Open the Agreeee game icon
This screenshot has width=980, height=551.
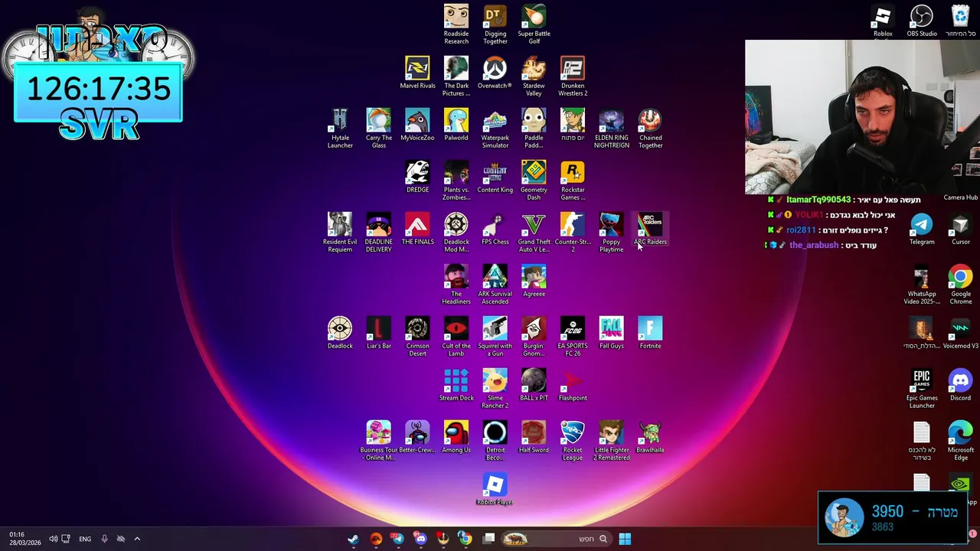coord(534,281)
